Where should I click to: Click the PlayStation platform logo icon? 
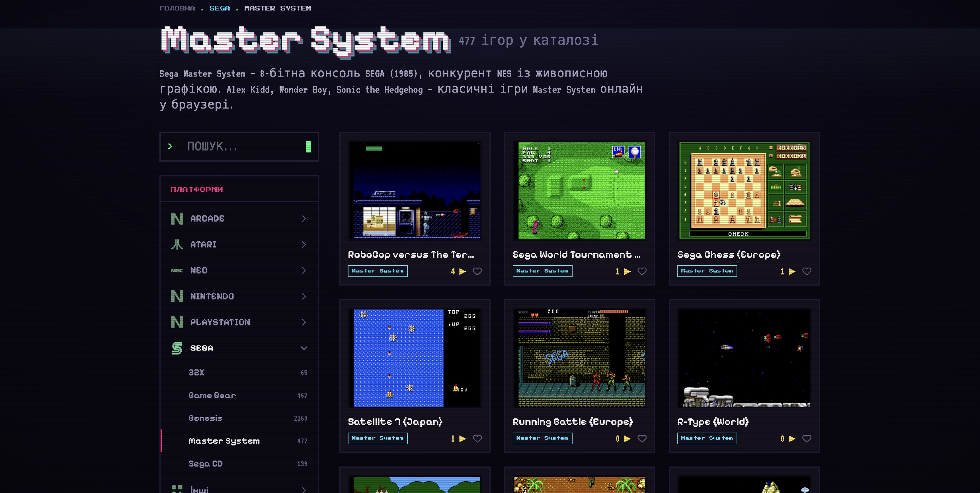click(x=177, y=322)
